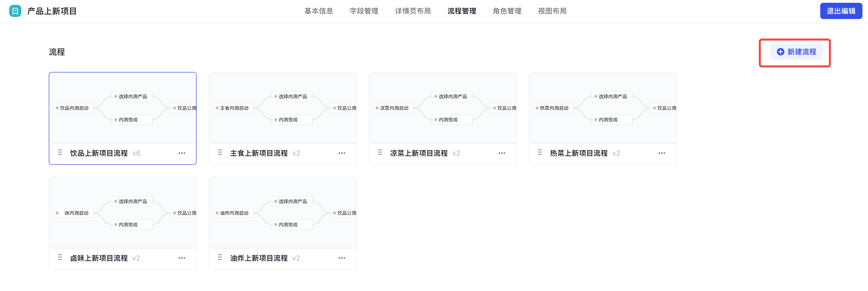Click drag handle of 热菜上新项目流程 card

(x=540, y=152)
